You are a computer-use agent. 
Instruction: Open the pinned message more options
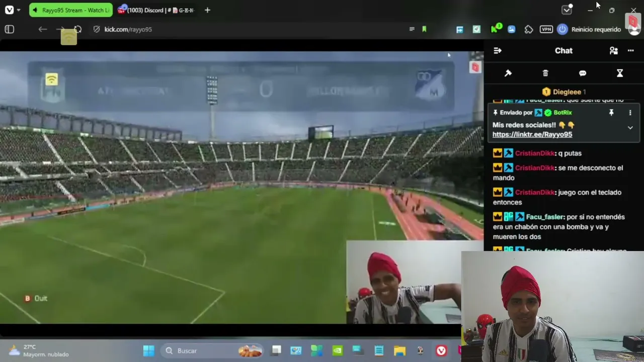[630, 113]
